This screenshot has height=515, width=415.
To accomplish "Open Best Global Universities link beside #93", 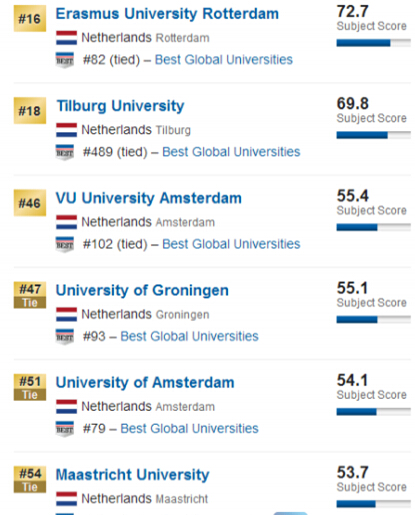I will pyautogui.click(x=189, y=336).
